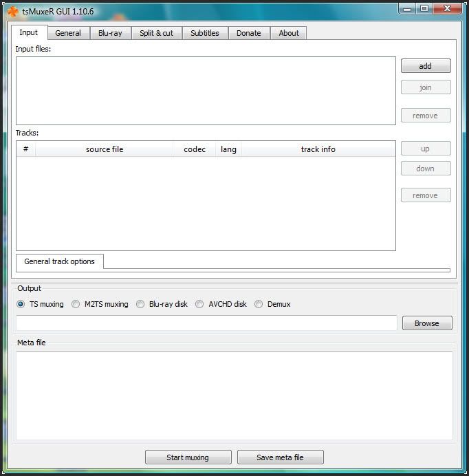
Task: Click the down button for tracks
Action: pyautogui.click(x=426, y=169)
